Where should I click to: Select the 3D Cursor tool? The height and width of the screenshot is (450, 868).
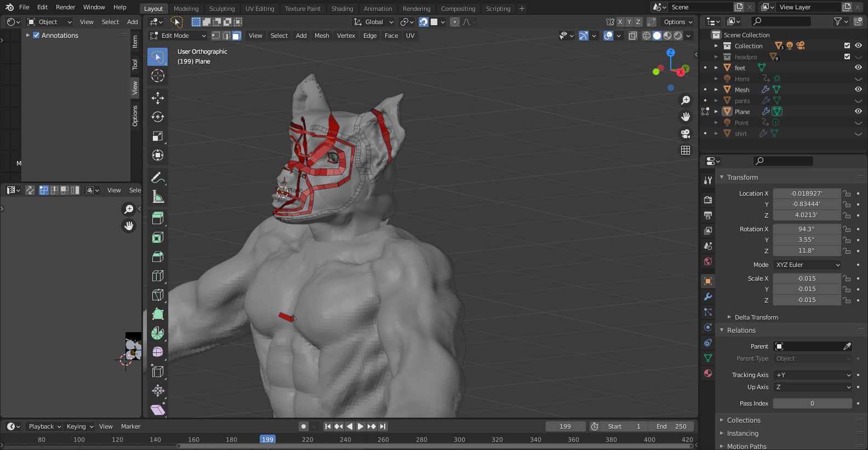coord(158,76)
